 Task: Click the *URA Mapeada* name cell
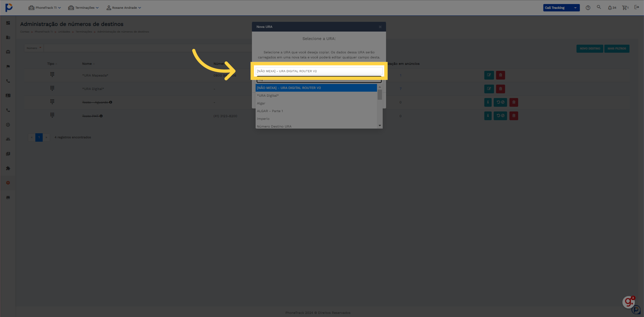tap(95, 76)
